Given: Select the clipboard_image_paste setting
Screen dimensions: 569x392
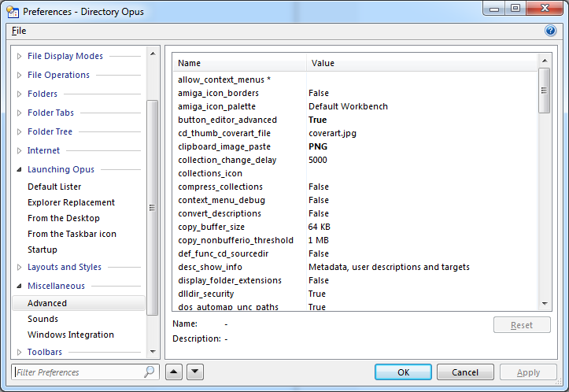Looking at the screenshot, I should pos(355,147).
